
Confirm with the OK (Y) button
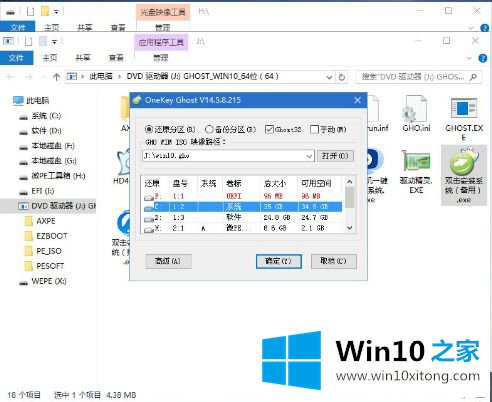[279, 261]
